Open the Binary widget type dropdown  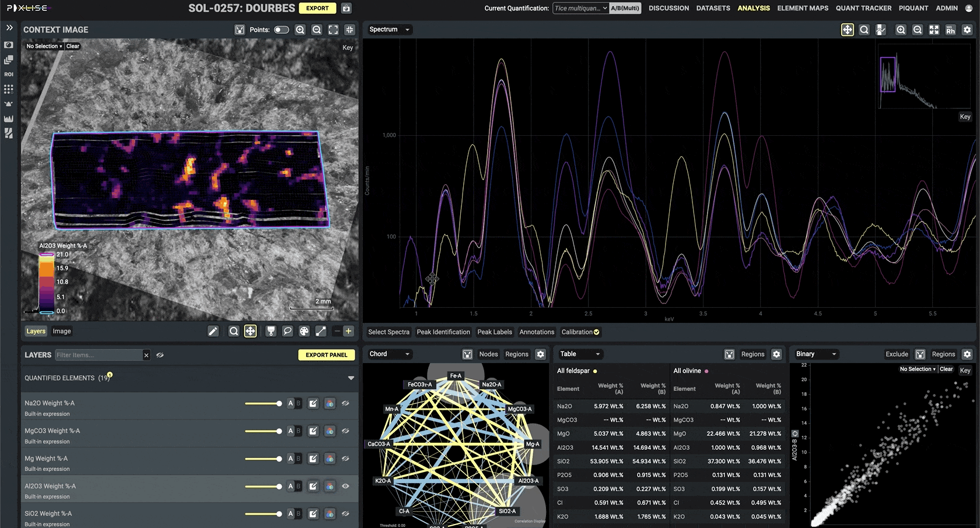(817, 354)
